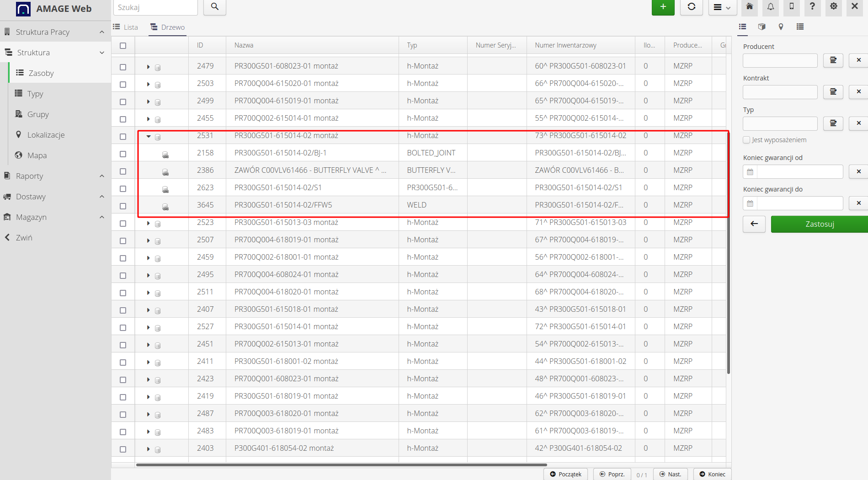Open notifications bell icon
The image size is (868, 480).
tap(771, 7)
